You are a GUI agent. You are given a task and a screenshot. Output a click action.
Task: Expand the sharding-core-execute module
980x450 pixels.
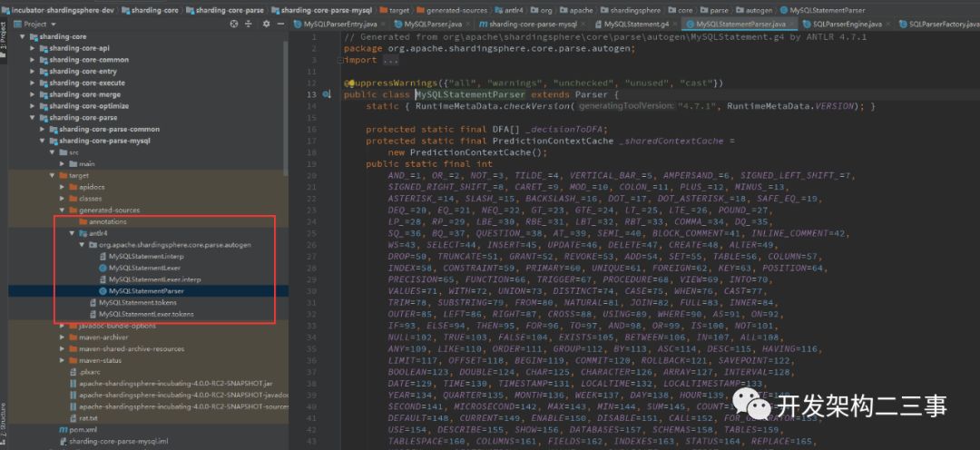pos(33,83)
